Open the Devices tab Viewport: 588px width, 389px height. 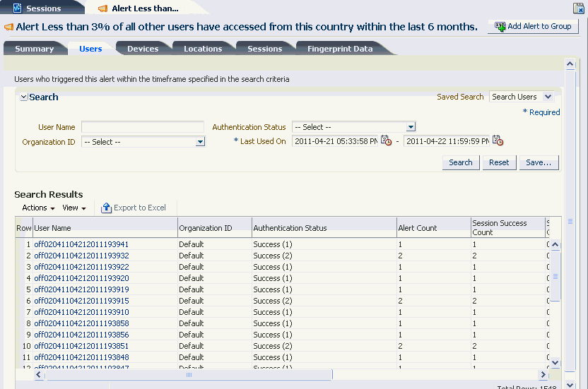pyautogui.click(x=143, y=49)
